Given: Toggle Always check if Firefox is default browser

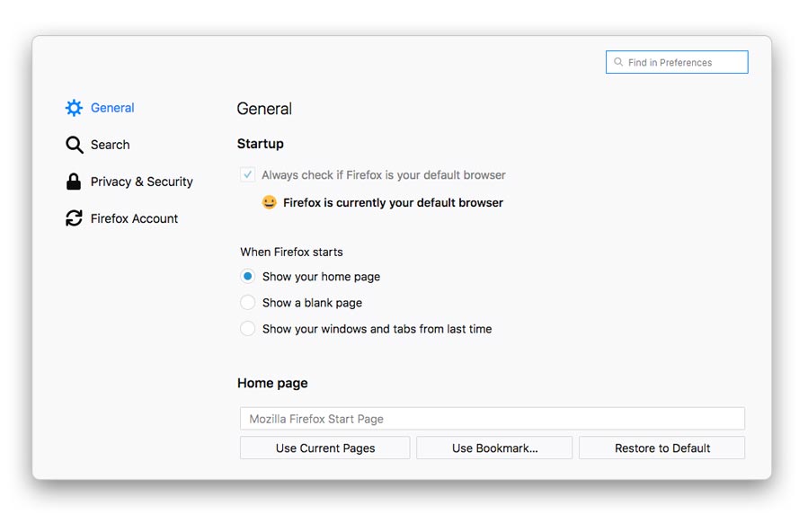Looking at the screenshot, I should tap(248, 175).
